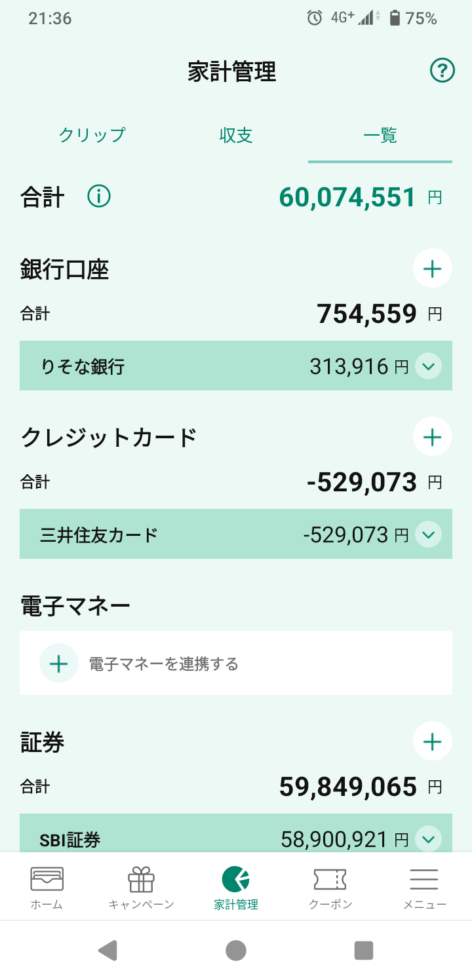This screenshot has height=980, width=472.
Task: Expand the りそな銀行 account row
Action: 429,366
